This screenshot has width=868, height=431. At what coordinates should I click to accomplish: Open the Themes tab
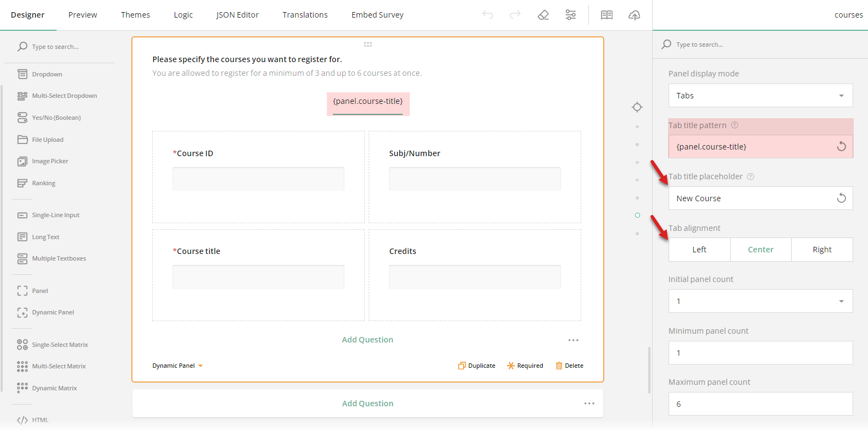[x=135, y=15]
